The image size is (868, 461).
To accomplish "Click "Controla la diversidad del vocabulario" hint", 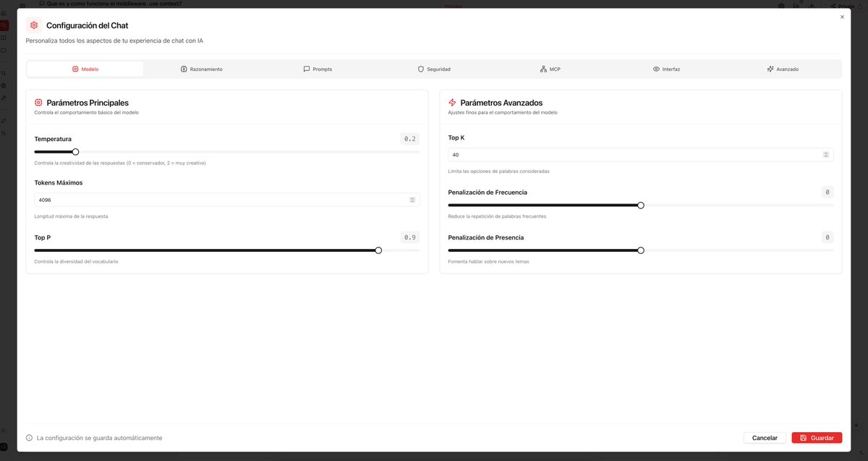I will pos(76,261).
